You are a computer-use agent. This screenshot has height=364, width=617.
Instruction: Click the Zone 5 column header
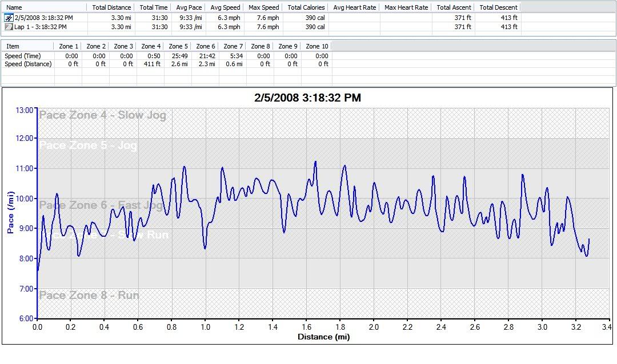pos(178,46)
